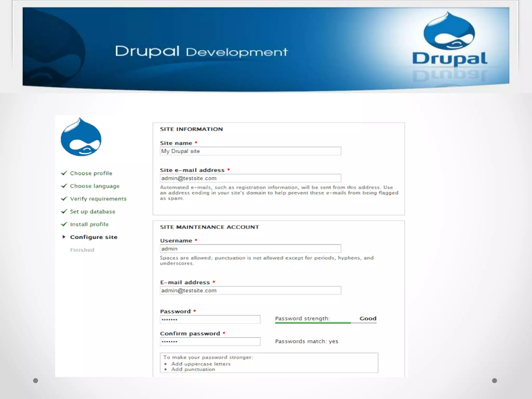Select the Configure site step
Image resolution: width=532 pixels, height=399 pixels.
[94, 237]
